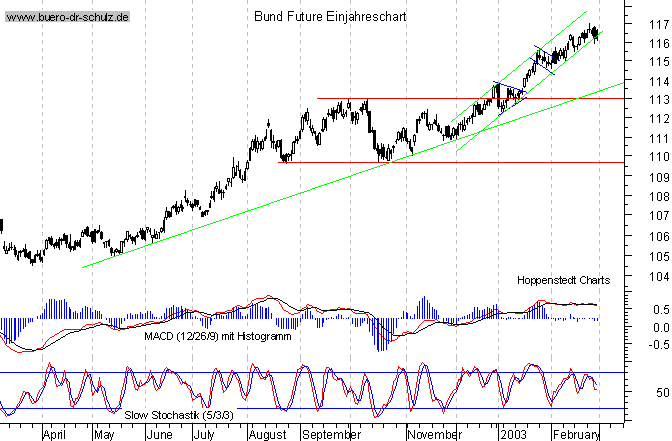Viewport: 672px width, 441px height.
Task: Select the July label on time axis
Action: pyautogui.click(x=204, y=434)
